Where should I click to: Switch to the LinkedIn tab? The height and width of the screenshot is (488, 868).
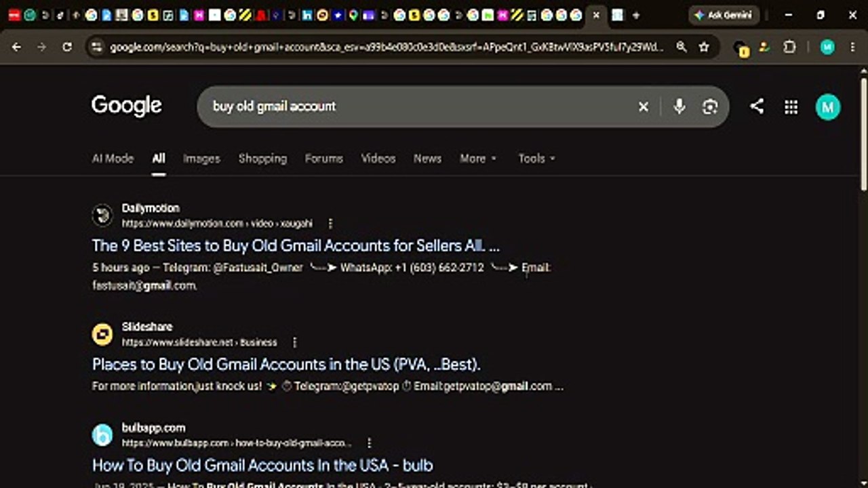[307, 15]
